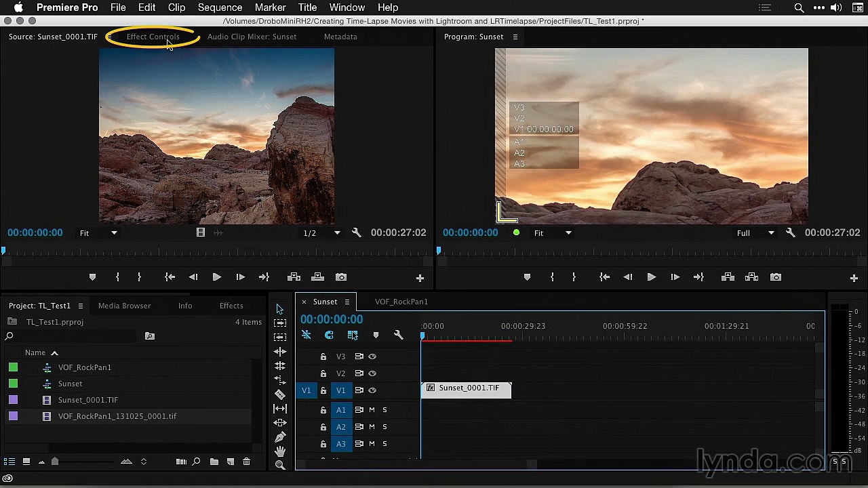868x488 pixels.
Task: Switch to Media Browser tab
Action: pos(125,306)
